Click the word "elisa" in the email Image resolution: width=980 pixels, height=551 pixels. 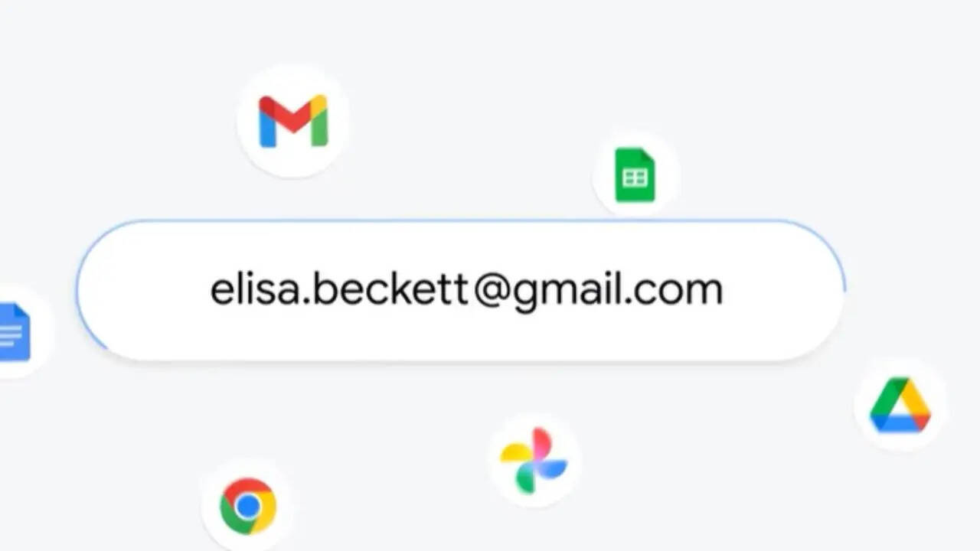tap(256, 290)
